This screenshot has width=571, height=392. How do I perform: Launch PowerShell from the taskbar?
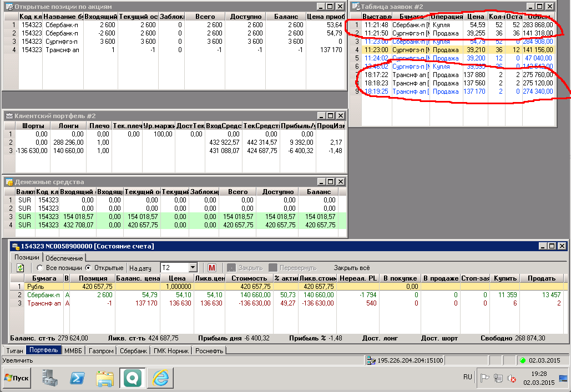pyautogui.click(x=77, y=378)
